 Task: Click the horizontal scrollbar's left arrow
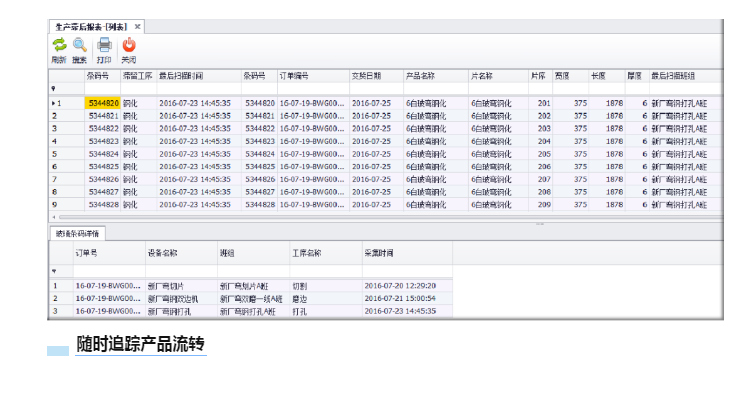click(54, 217)
